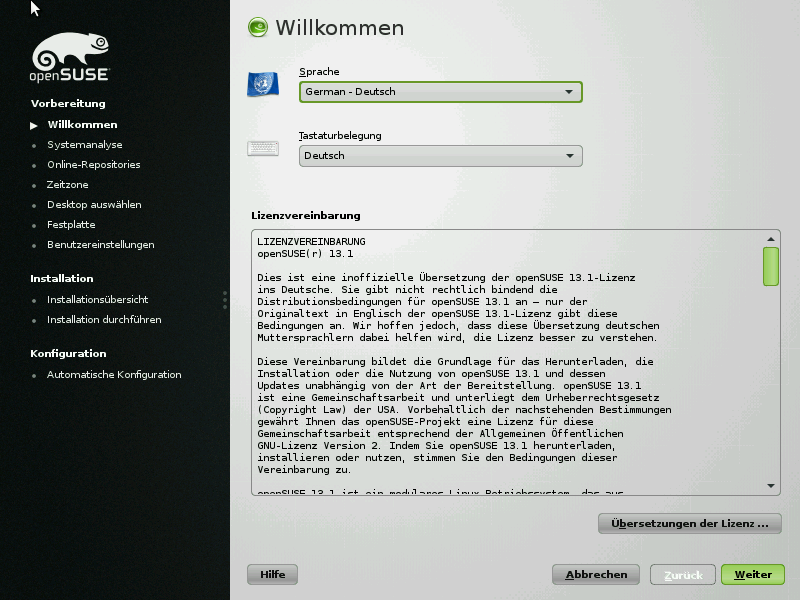Select Systemanalyse in the sidebar
Viewport: 800px width, 600px height.
tap(84, 145)
